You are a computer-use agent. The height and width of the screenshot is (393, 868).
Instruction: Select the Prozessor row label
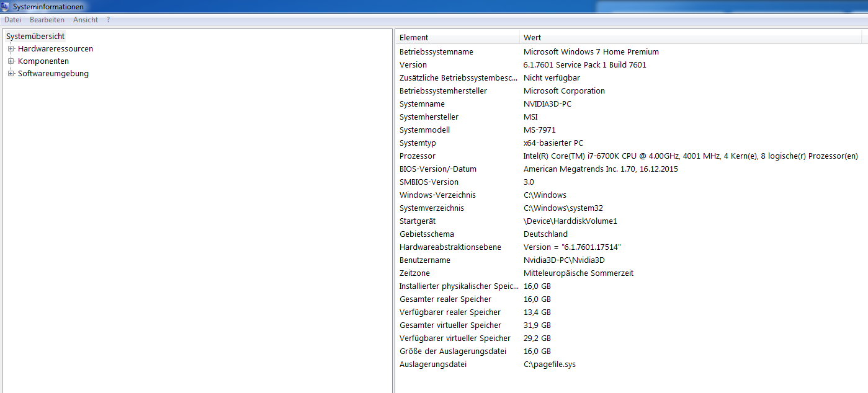click(418, 156)
